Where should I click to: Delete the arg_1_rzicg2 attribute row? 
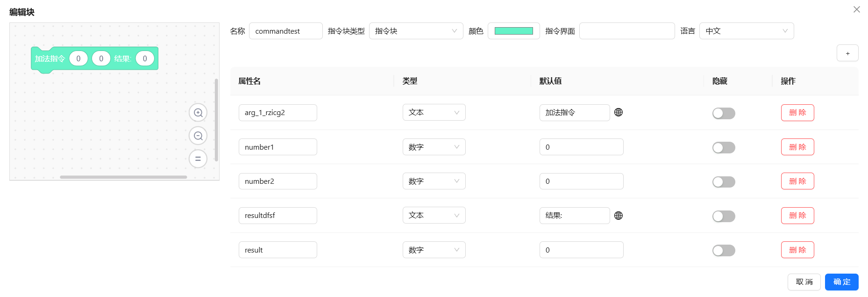[x=797, y=113]
